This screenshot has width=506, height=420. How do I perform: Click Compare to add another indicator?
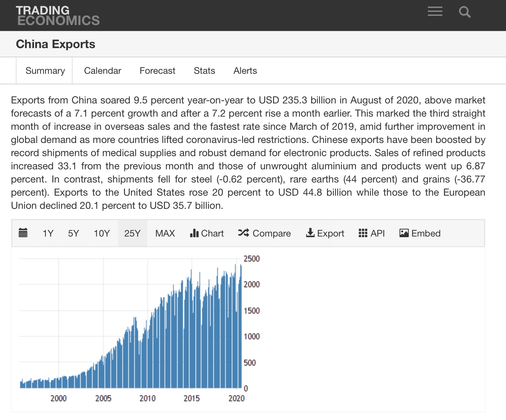[x=264, y=233]
